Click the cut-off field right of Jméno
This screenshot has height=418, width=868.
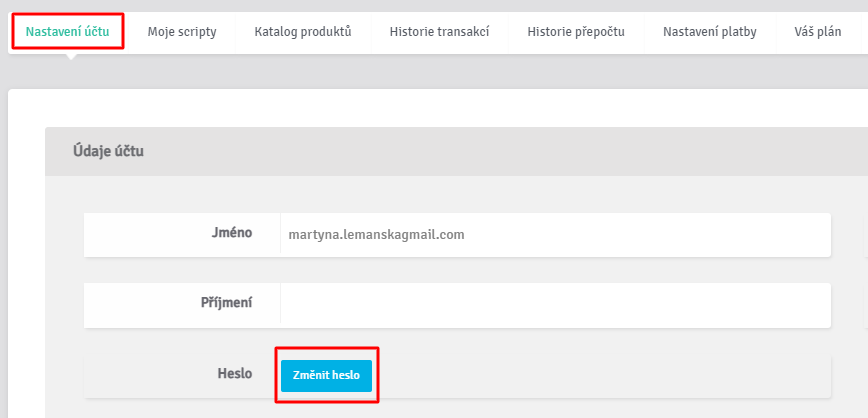click(x=866, y=235)
